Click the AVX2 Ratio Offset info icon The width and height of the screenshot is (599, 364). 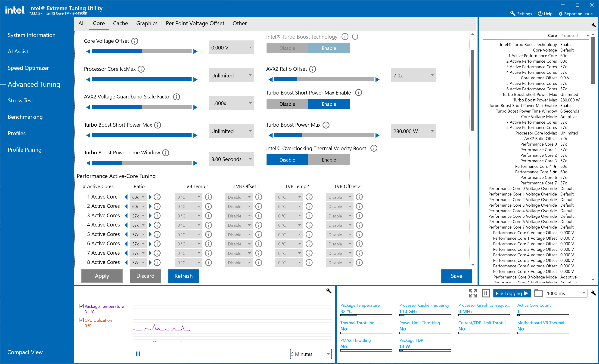point(313,69)
